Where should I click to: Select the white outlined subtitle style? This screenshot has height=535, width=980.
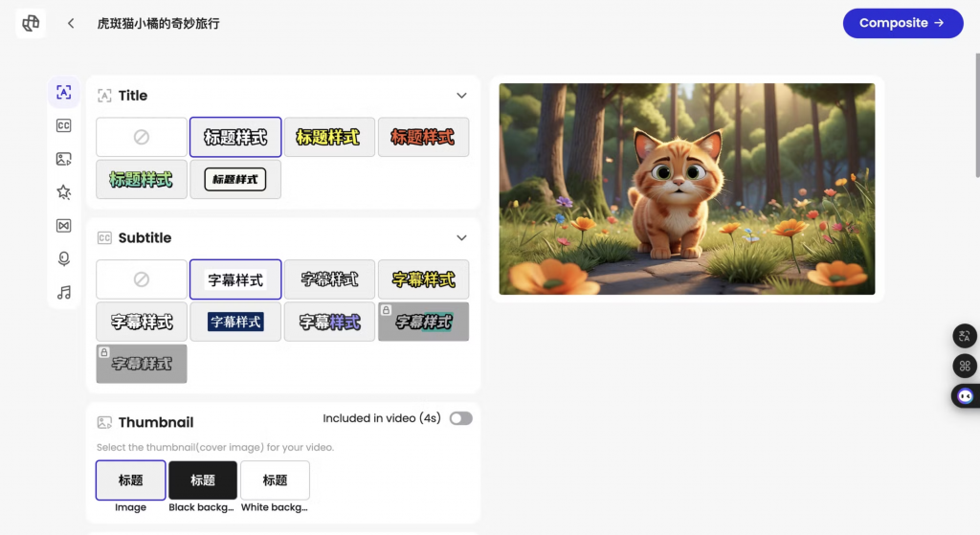tap(329, 279)
